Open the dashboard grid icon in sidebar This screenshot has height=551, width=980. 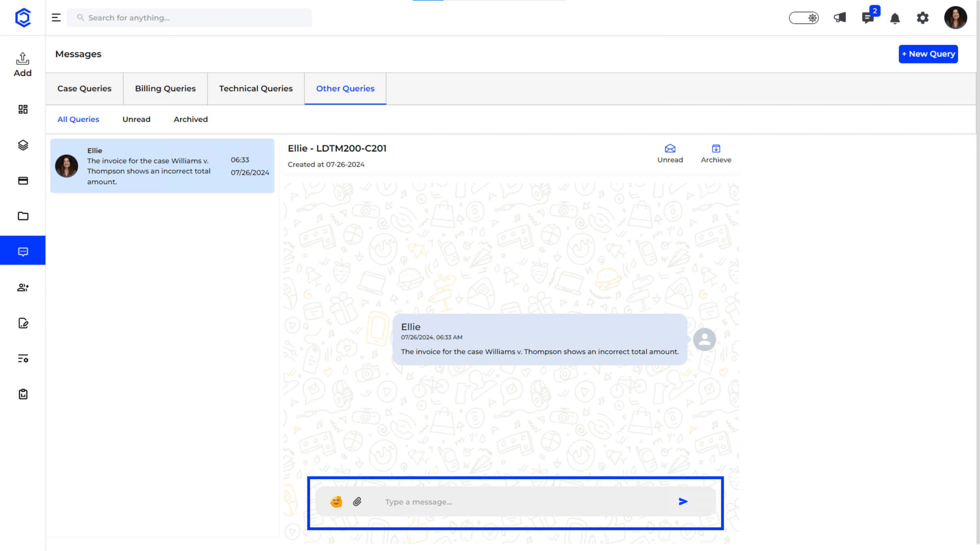[23, 110]
